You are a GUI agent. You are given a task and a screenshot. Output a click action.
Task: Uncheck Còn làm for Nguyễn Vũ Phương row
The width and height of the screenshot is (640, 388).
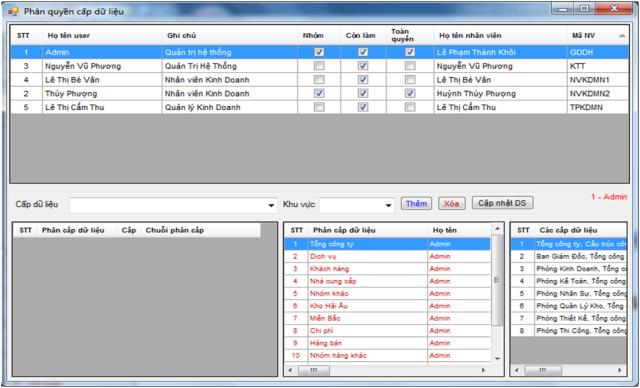362,66
